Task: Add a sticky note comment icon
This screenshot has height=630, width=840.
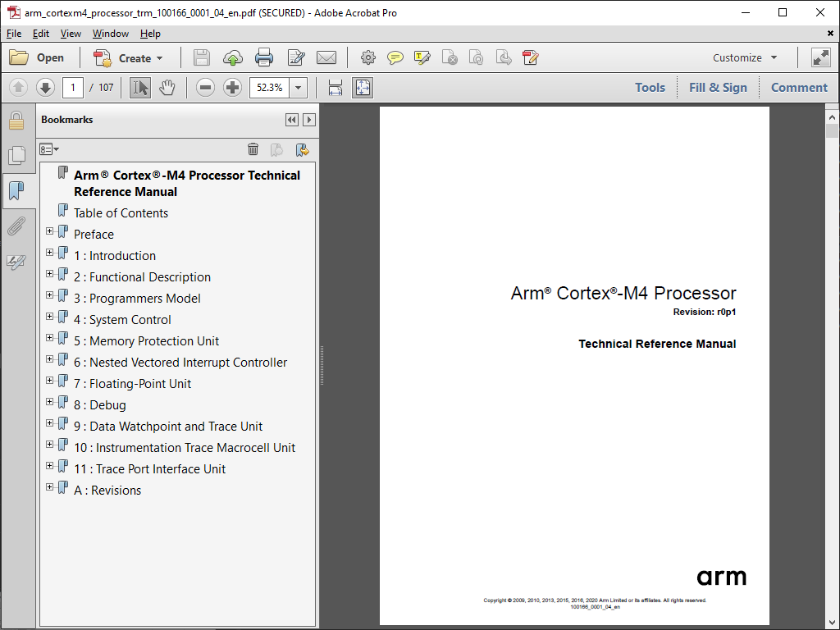Action: 395,58
